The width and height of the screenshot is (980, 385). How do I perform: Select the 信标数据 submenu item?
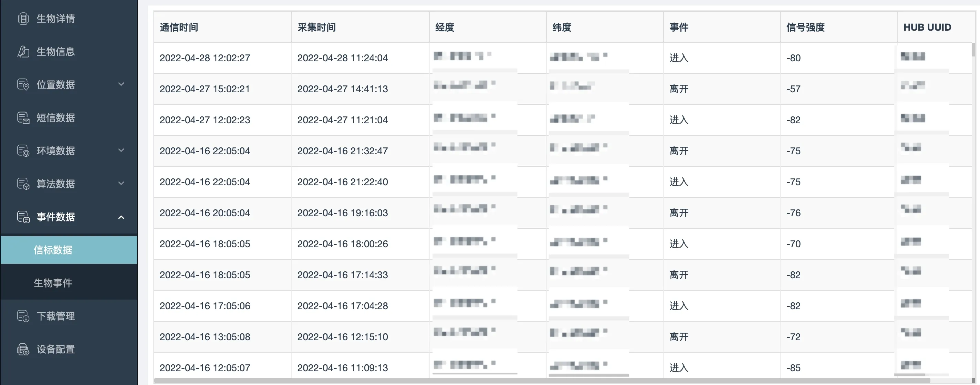(53, 250)
